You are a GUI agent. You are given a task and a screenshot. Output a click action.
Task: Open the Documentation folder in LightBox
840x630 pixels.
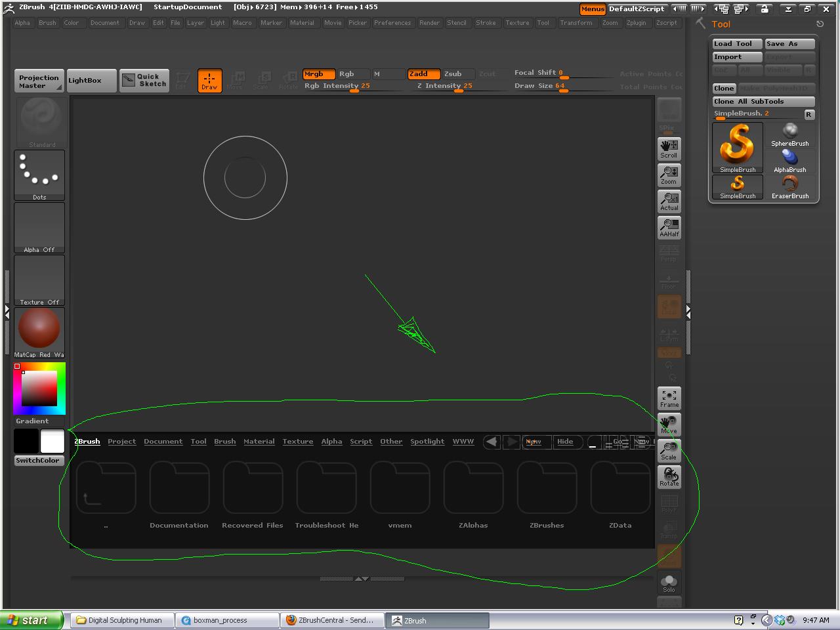pyautogui.click(x=179, y=495)
